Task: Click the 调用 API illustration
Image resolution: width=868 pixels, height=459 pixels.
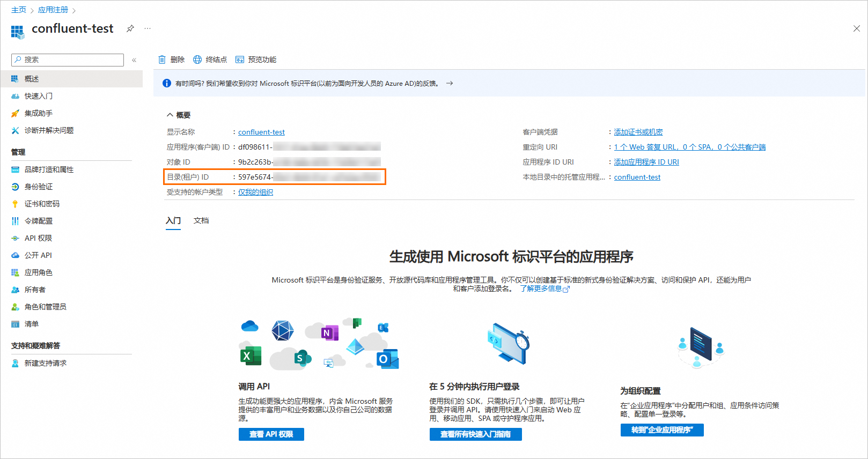Action: [x=319, y=344]
